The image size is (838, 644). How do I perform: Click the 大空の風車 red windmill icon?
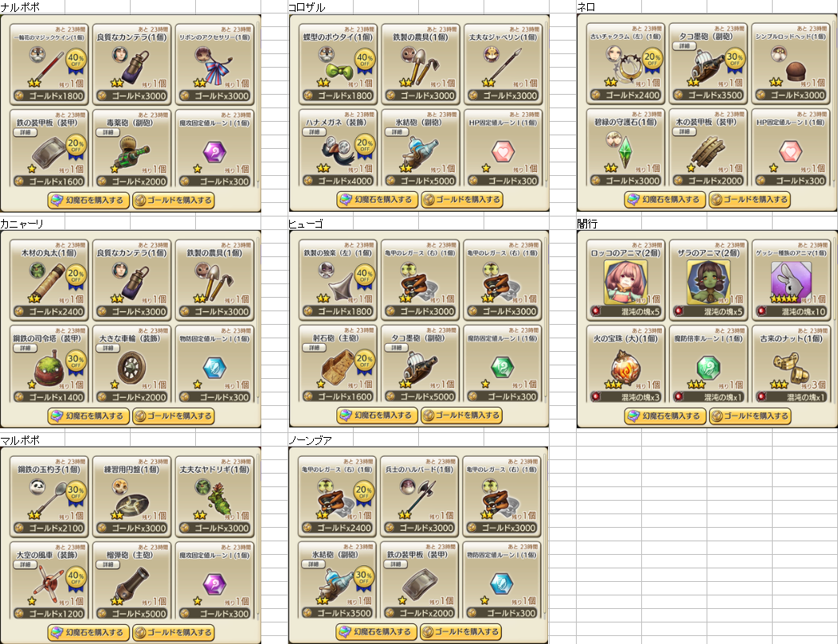pos(49,582)
